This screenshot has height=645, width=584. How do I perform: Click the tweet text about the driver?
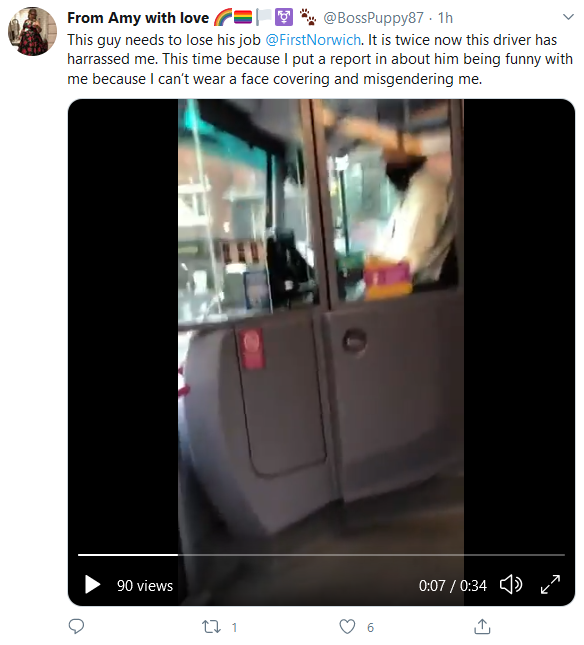pyautogui.click(x=320, y=59)
